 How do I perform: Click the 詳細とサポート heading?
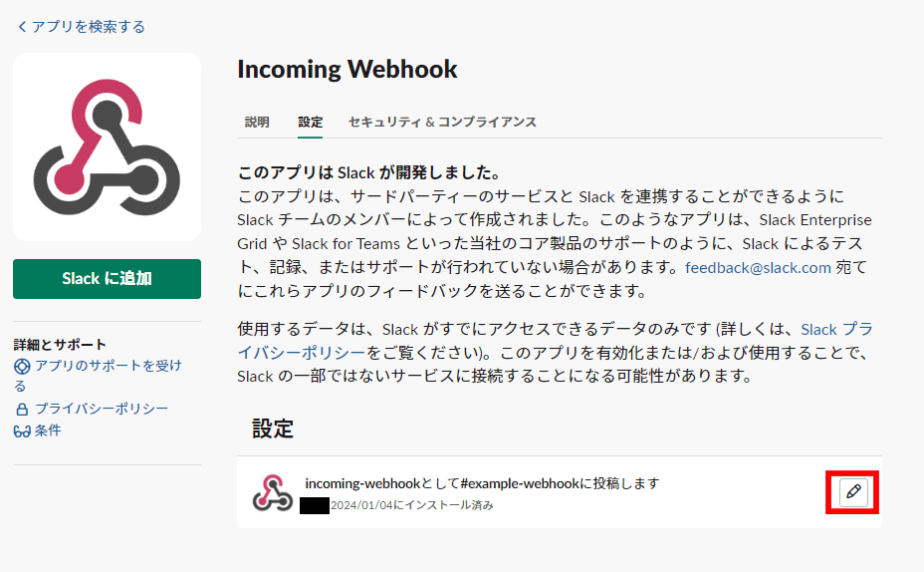click(60, 345)
